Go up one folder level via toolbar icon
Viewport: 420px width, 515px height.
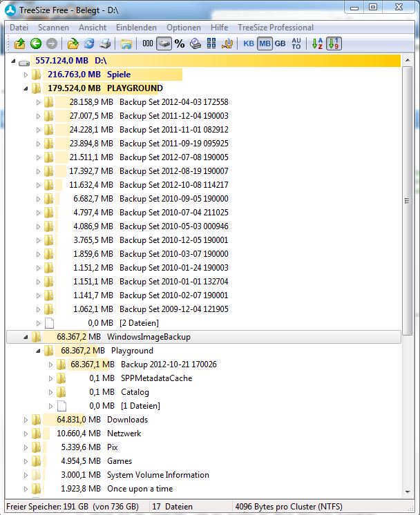20,43
